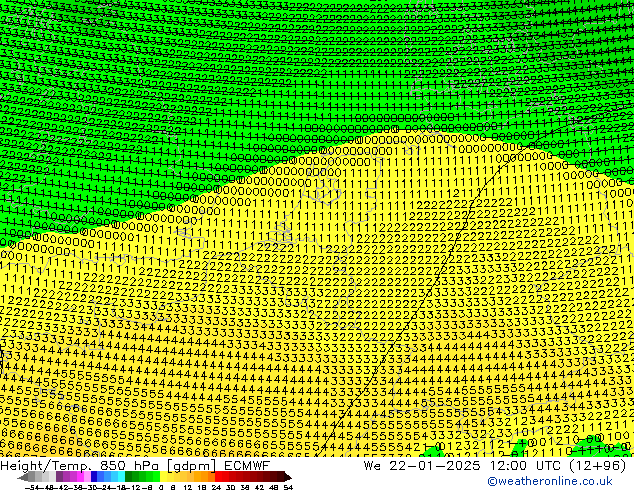The height and width of the screenshot is (490, 634).
Task: Click the 'We 22-01-2025 12:00 UTC (12+96)' timestamp
Action: 495,466
